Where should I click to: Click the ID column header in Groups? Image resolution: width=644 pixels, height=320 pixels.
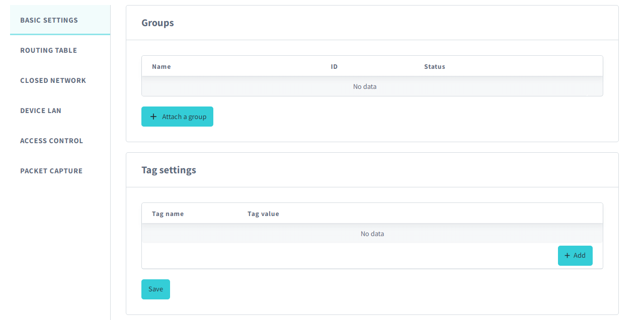pyautogui.click(x=334, y=67)
